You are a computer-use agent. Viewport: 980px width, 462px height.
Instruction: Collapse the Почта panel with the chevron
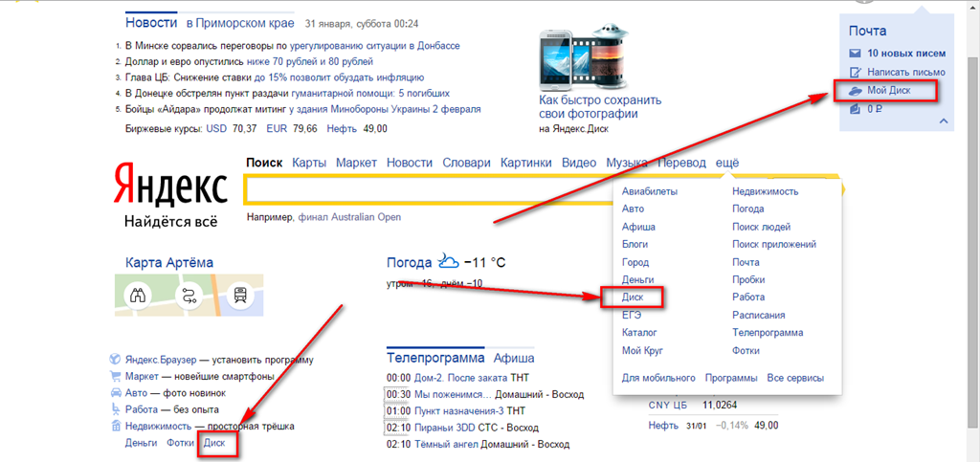944,121
